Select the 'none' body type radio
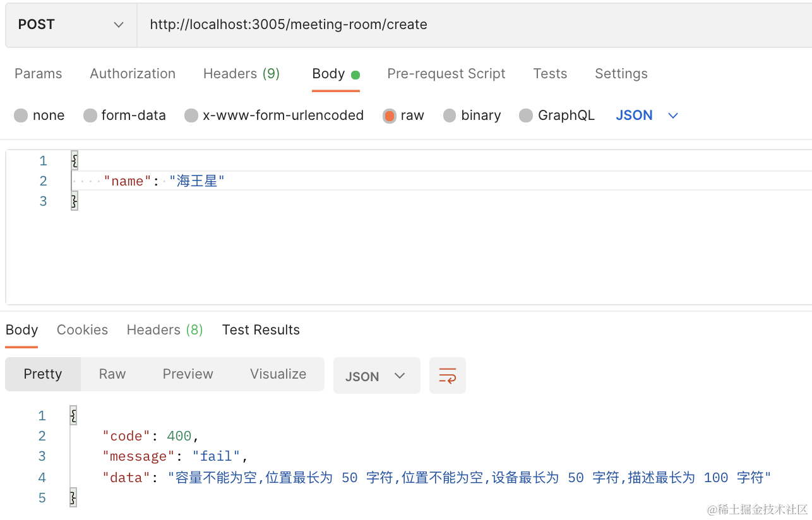Viewport: 812px width, 520px height. point(21,115)
